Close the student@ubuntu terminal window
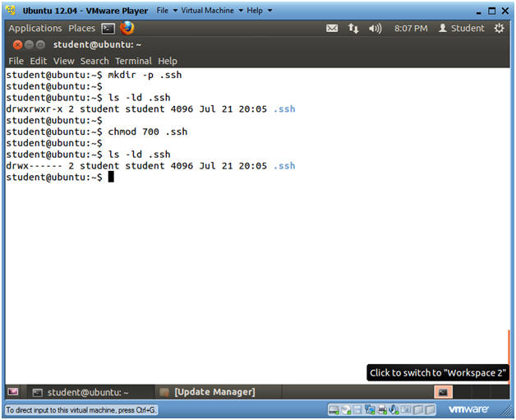516x420 pixels. coord(17,44)
